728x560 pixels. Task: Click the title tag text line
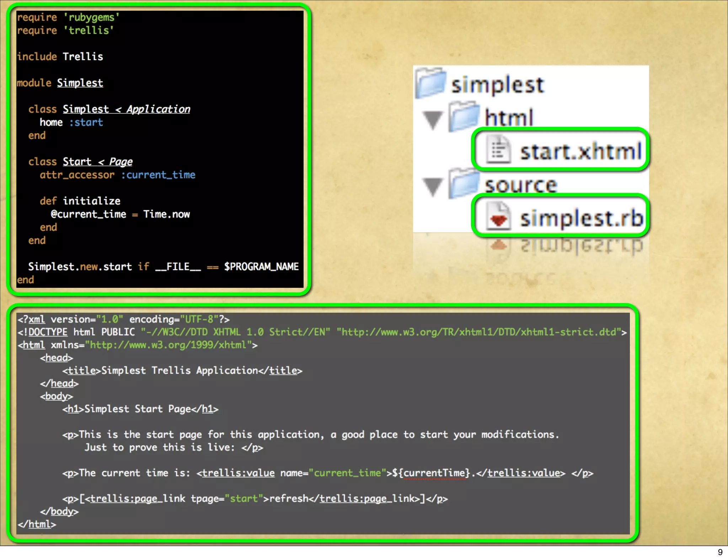point(182,371)
